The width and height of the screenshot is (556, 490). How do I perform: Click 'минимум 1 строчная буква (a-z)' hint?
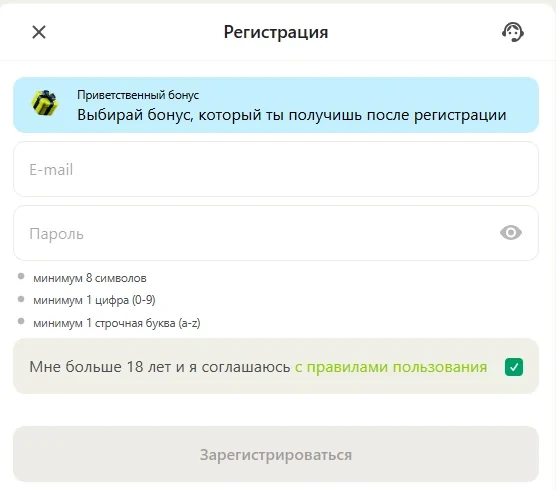coord(117,323)
